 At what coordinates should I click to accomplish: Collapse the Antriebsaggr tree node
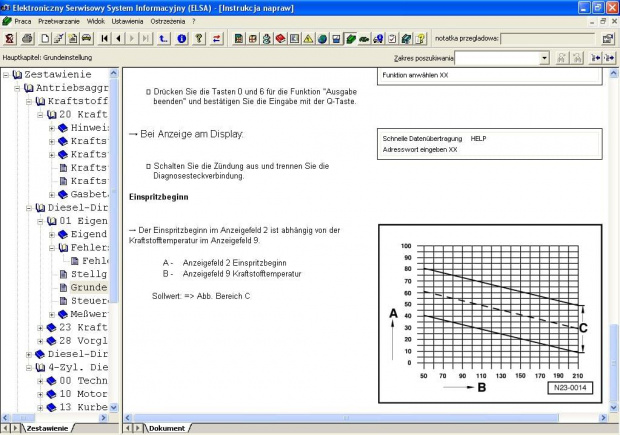17,88
